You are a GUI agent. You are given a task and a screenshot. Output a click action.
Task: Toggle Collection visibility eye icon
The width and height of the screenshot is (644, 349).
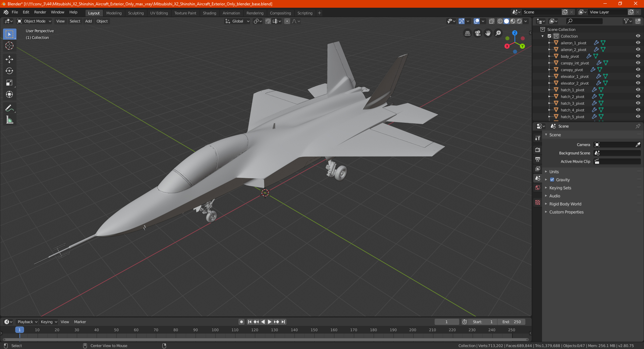click(x=638, y=36)
